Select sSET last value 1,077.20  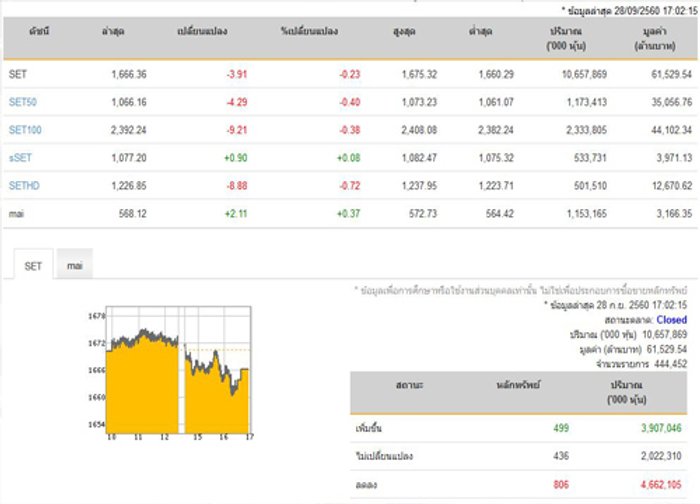pos(129,158)
